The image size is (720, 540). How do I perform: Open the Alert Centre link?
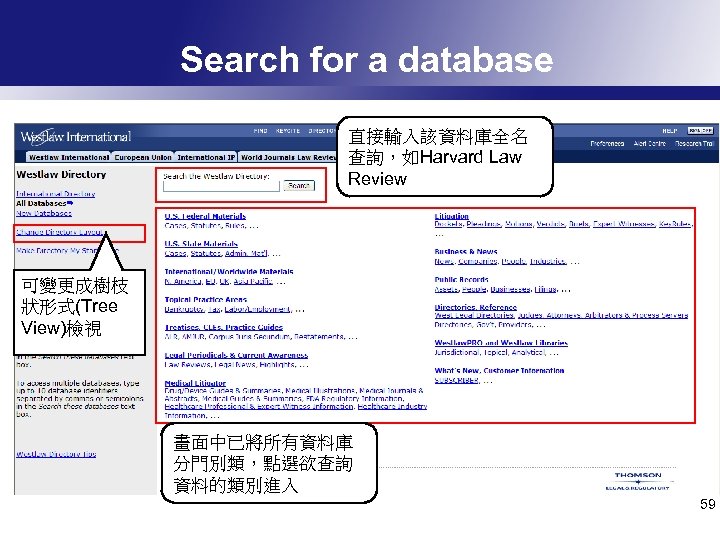point(649,144)
